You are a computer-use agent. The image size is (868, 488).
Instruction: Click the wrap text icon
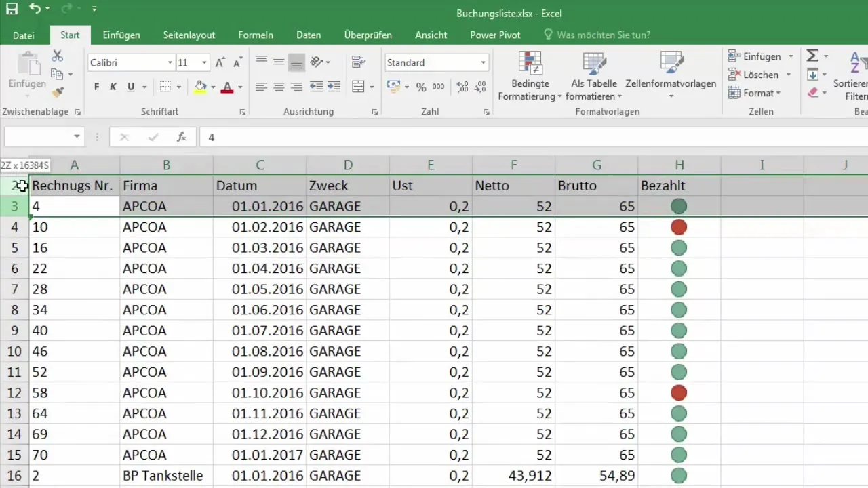tap(359, 62)
